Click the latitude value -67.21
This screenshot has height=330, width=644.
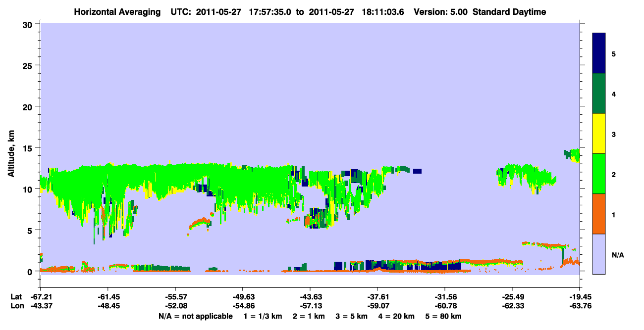pyautogui.click(x=40, y=296)
